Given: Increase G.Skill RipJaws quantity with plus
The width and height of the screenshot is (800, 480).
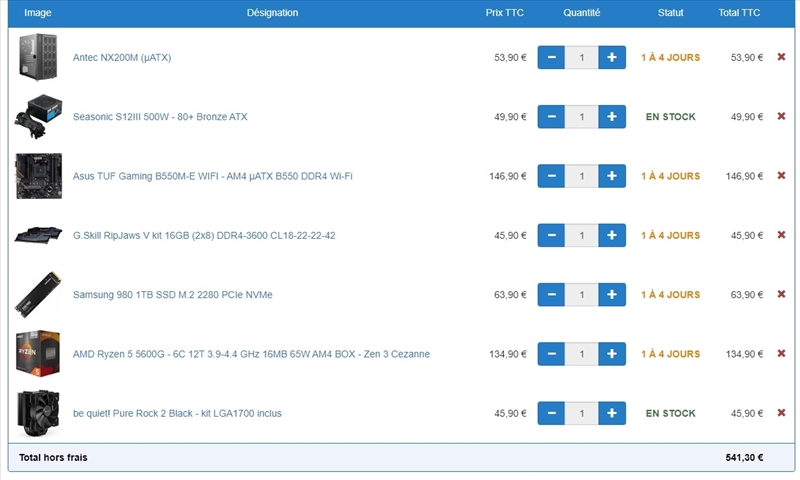Looking at the screenshot, I should pyautogui.click(x=612, y=235).
